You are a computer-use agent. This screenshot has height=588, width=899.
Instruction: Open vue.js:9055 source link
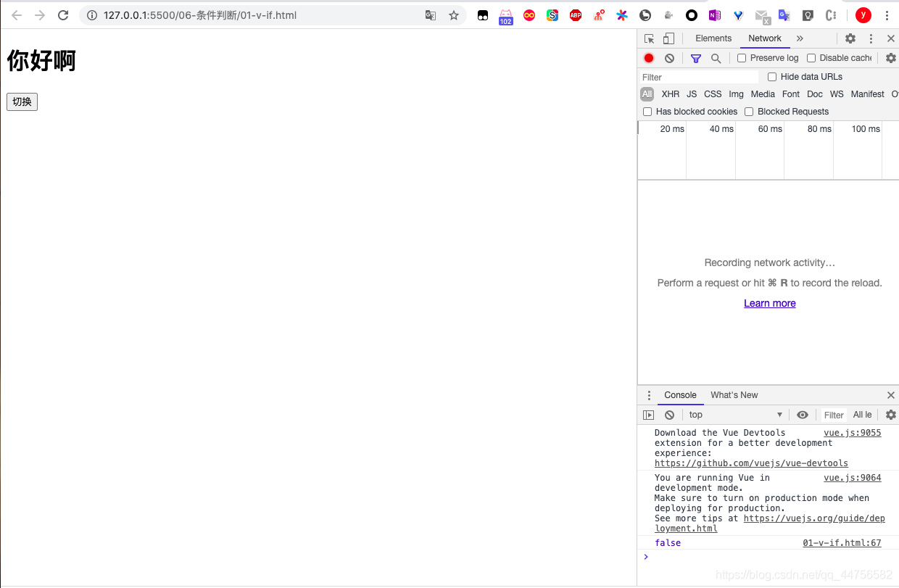tap(853, 433)
